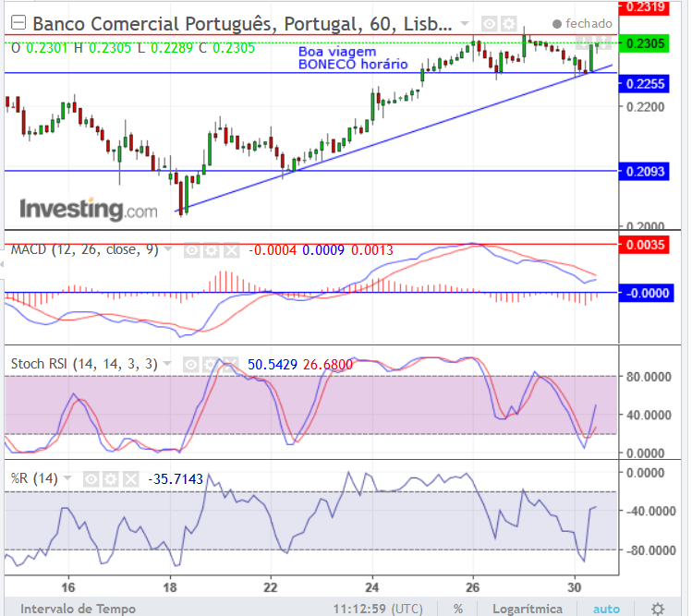Click date label 18 on time axis

[169, 587]
